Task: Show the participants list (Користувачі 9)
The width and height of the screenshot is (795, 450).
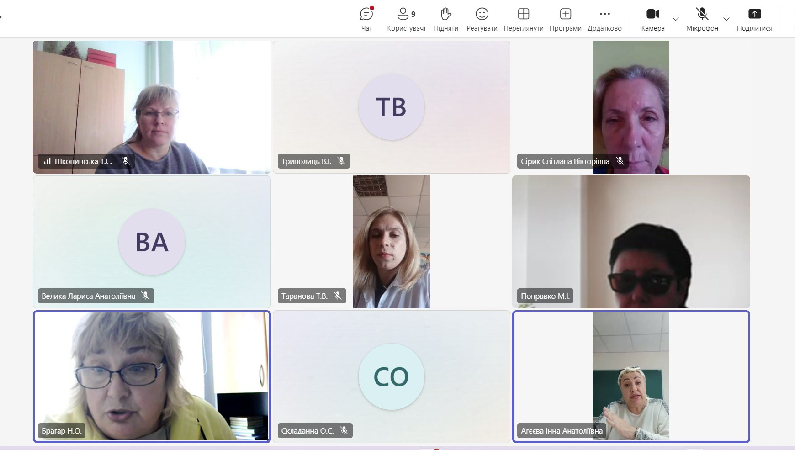Action: 406,19
